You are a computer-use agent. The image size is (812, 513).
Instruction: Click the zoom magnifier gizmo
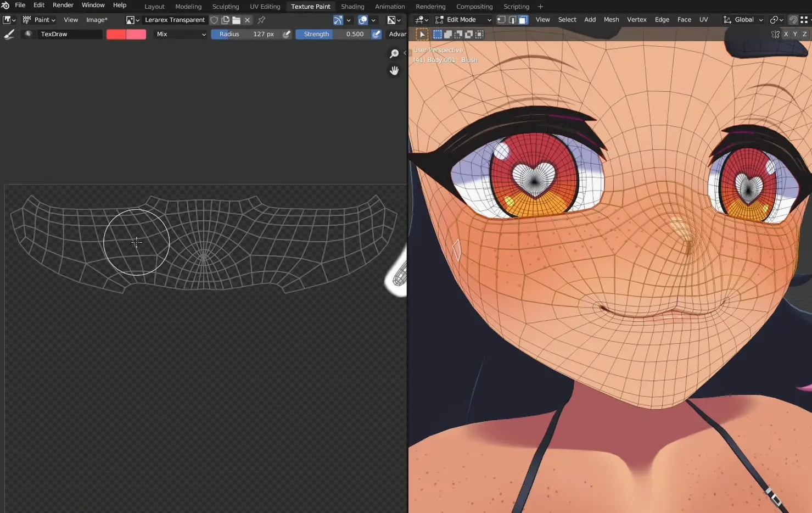(394, 54)
